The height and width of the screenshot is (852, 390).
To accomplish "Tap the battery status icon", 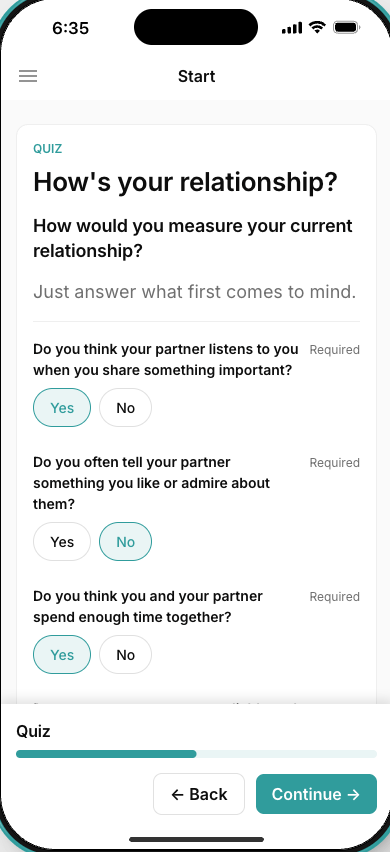I will point(346,27).
